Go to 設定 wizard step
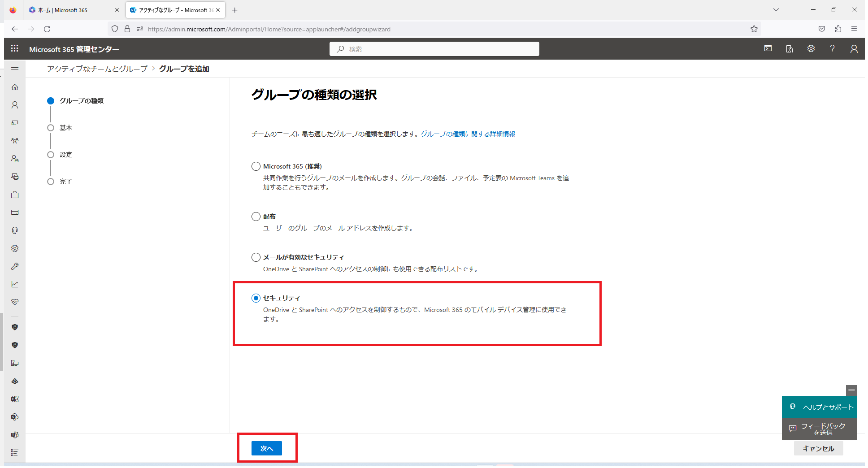Screen dimensions: 868x468 click(x=60, y=155)
